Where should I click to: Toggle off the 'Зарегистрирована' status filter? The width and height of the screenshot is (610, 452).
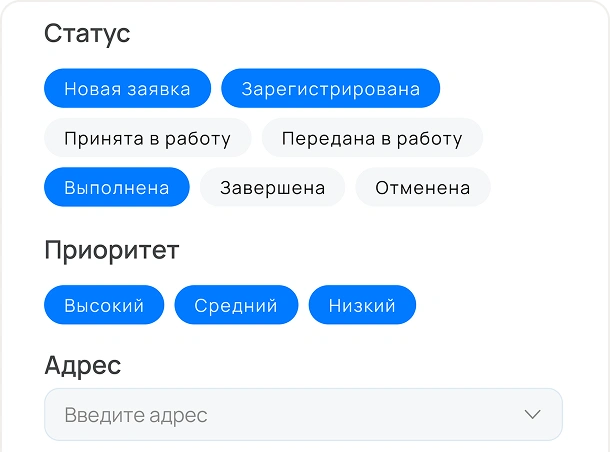[330, 88]
